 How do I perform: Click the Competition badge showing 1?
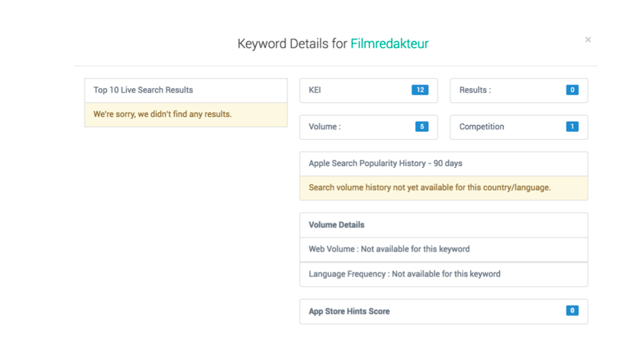(x=572, y=126)
